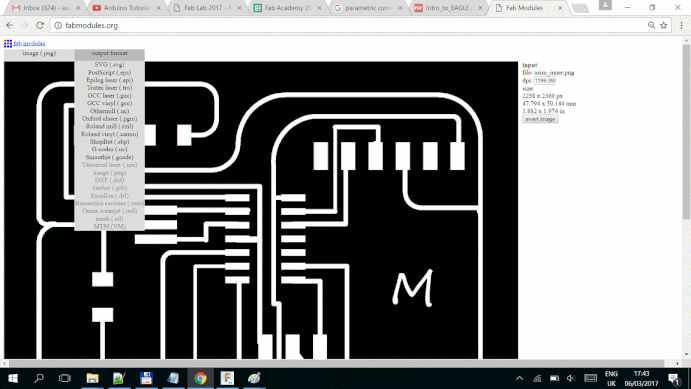Open the Paint palette taskbar icon
This screenshot has width=691, height=389.
point(254,378)
